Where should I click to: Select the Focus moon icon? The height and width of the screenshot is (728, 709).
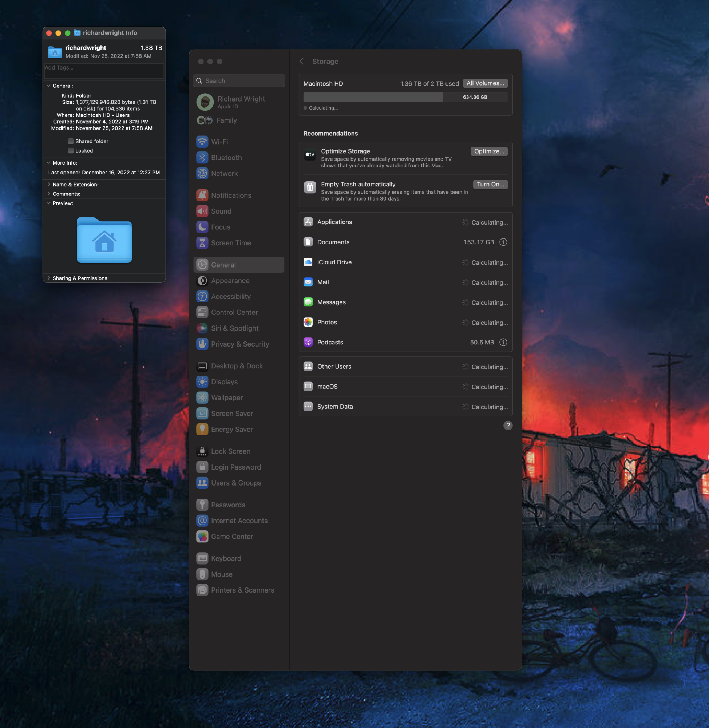pos(202,227)
